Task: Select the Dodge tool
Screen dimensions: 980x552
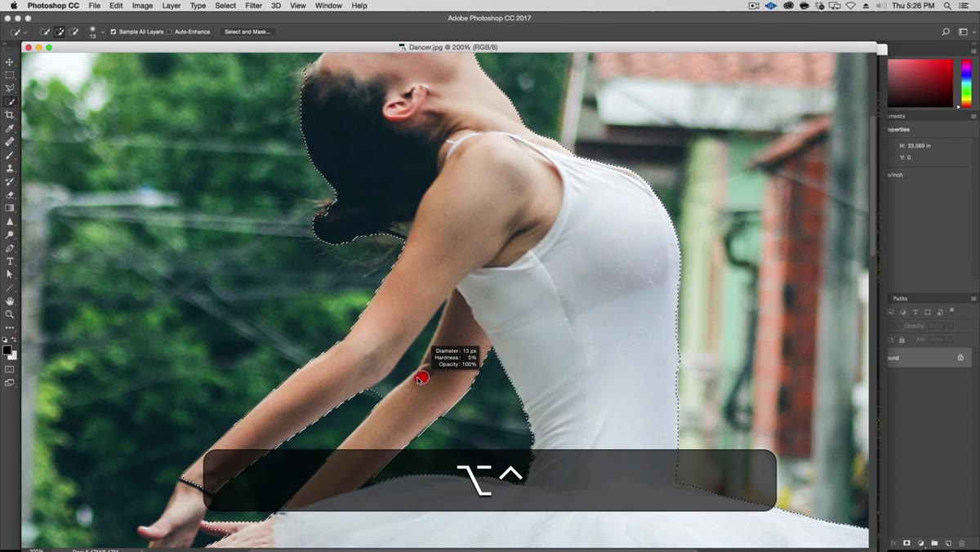Action: click(x=10, y=234)
